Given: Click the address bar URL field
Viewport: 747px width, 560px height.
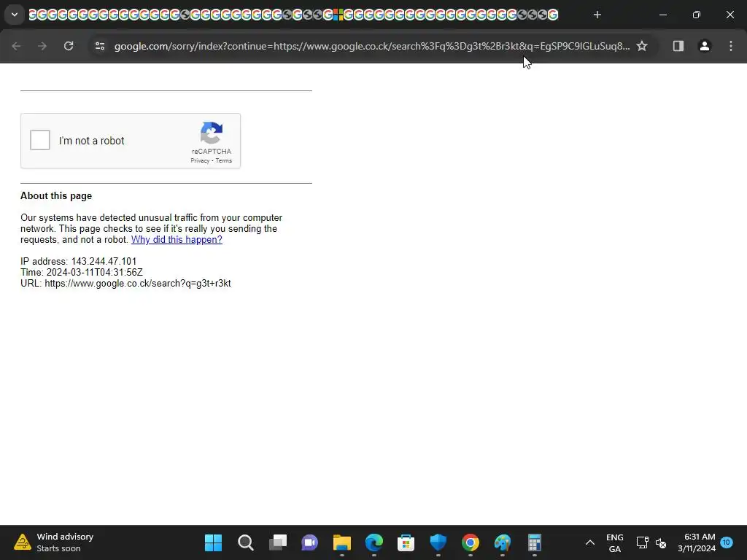Looking at the screenshot, I should coord(371,46).
